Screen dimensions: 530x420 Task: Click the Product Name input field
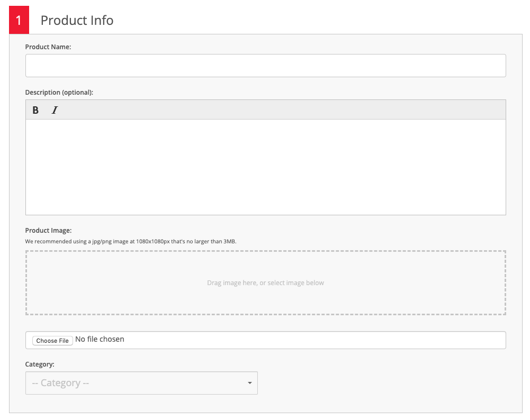(265, 66)
